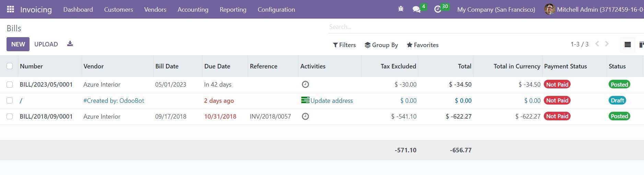Open the conversations chat icon
This screenshot has height=175, width=644.
tap(417, 9)
